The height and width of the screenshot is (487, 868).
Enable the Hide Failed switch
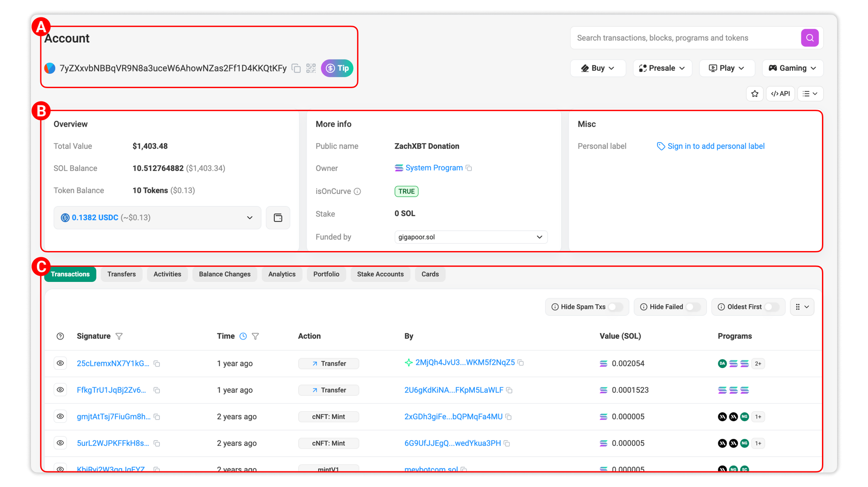[693, 307]
